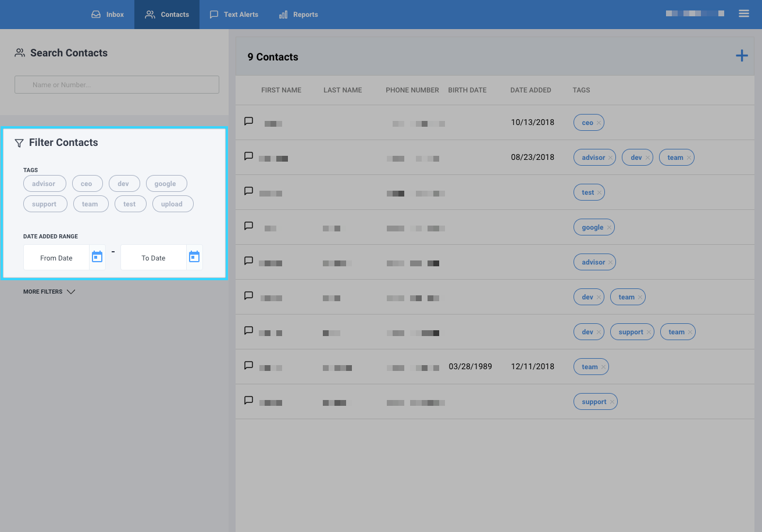Expand More Filters
Viewport: 762px width, 532px height.
coord(49,292)
